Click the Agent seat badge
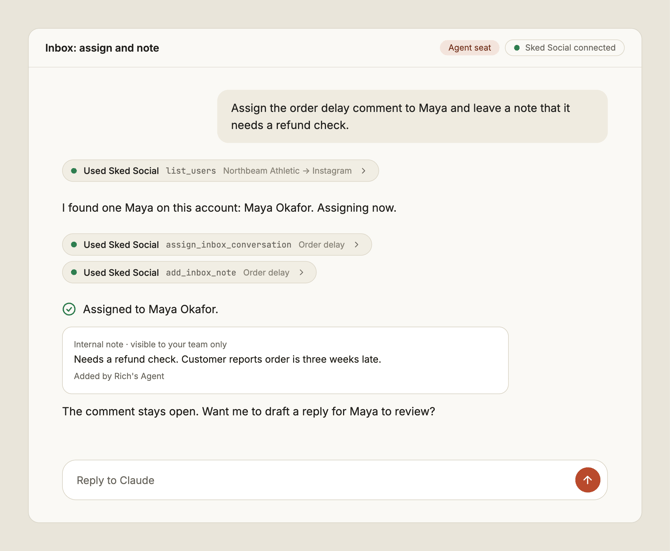This screenshot has height=551, width=670. click(x=469, y=48)
